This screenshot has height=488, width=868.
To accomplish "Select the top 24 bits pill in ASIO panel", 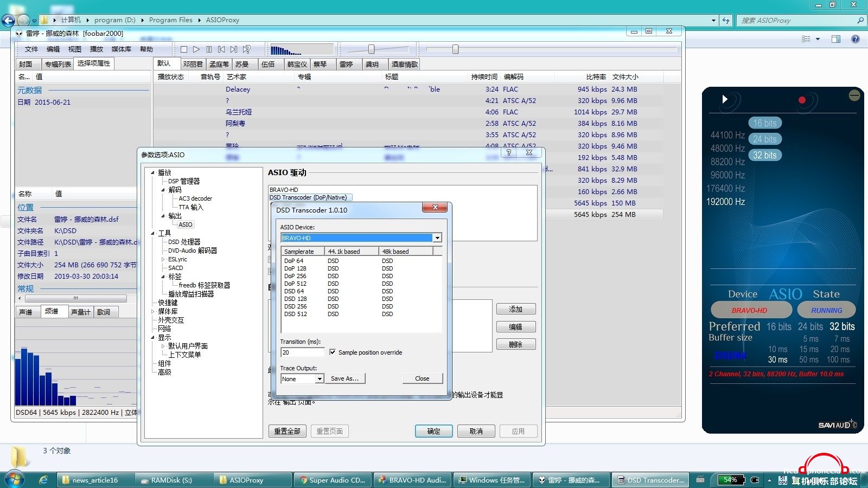I will coord(765,139).
